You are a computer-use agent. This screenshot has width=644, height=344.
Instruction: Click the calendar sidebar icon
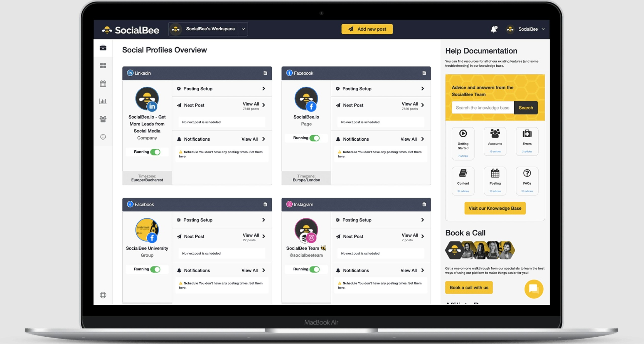tap(103, 83)
